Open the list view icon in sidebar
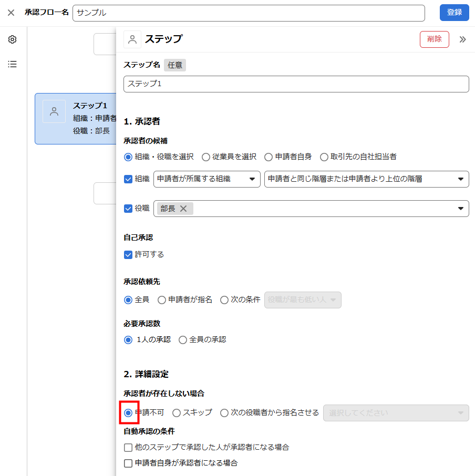Viewport: 475px width, 476px height. (x=12, y=64)
